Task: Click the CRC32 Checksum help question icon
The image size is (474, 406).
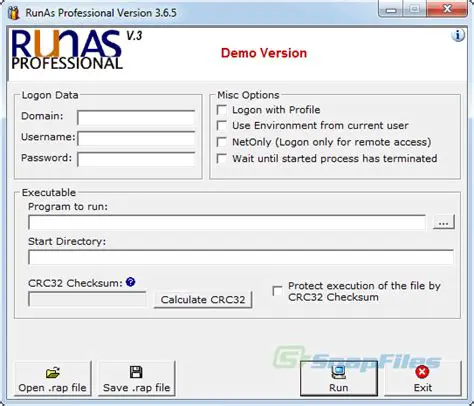Action: coord(130,282)
